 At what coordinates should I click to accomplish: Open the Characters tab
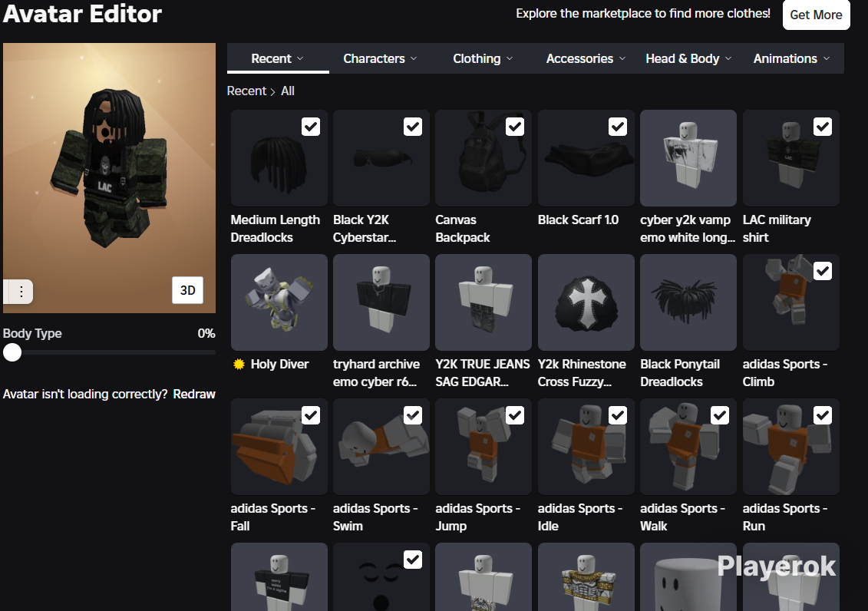(x=381, y=58)
